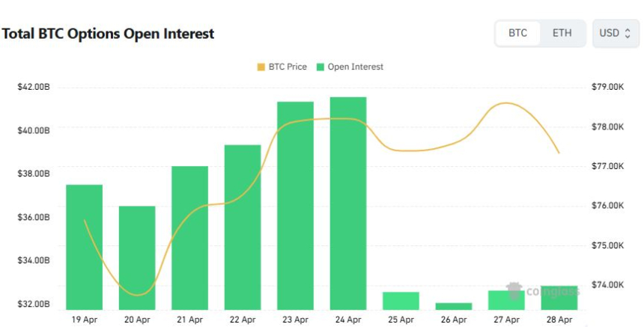
Task: Click the $42.00B y-axis label
Action: [34, 88]
